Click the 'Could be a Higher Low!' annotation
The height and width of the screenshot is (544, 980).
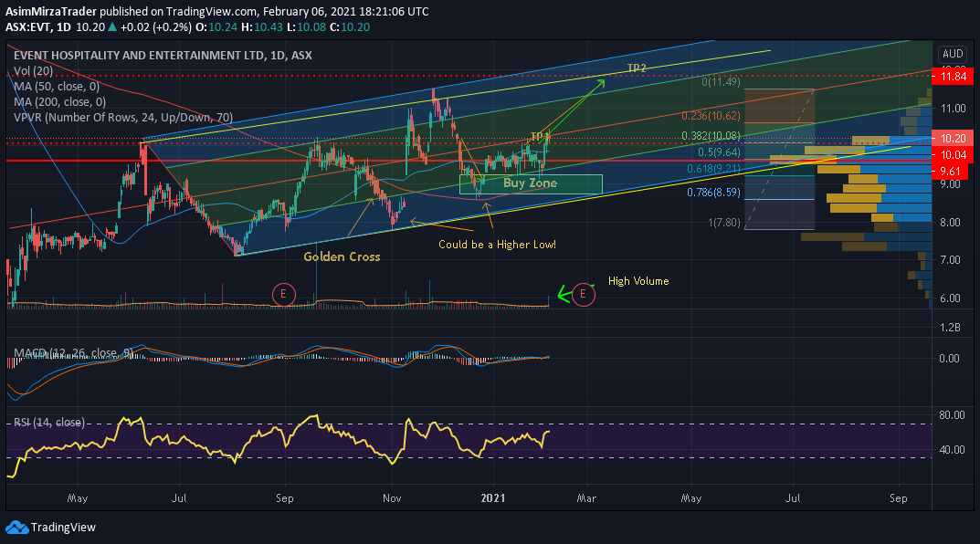click(498, 245)
